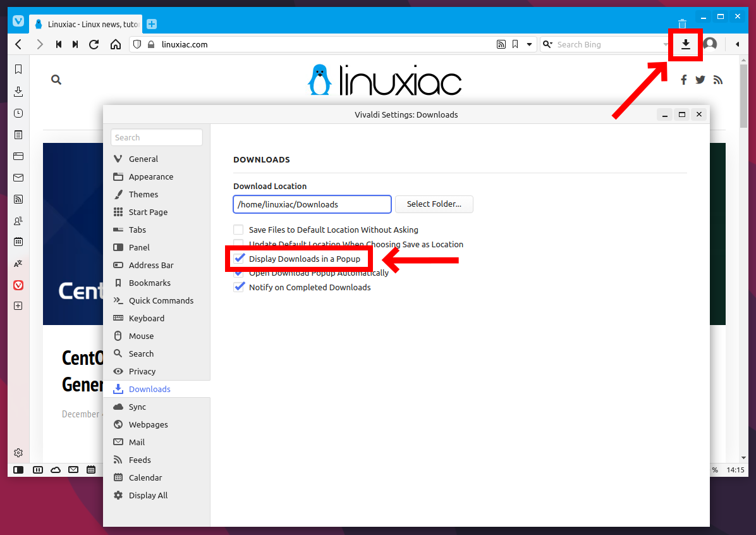Open the Sync settings category

pyautogui.click(x=157, y=407)
